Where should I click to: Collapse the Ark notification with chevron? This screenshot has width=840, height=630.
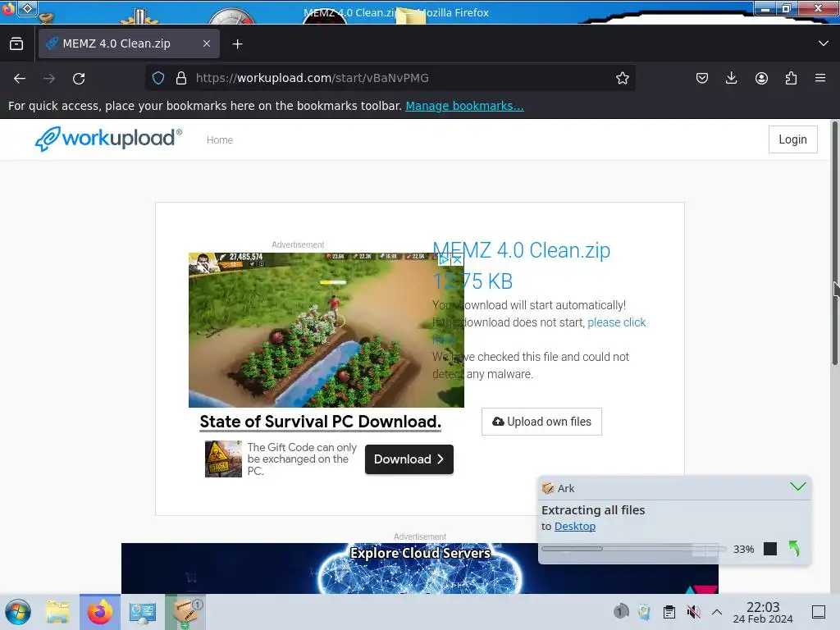click(797, 486)
